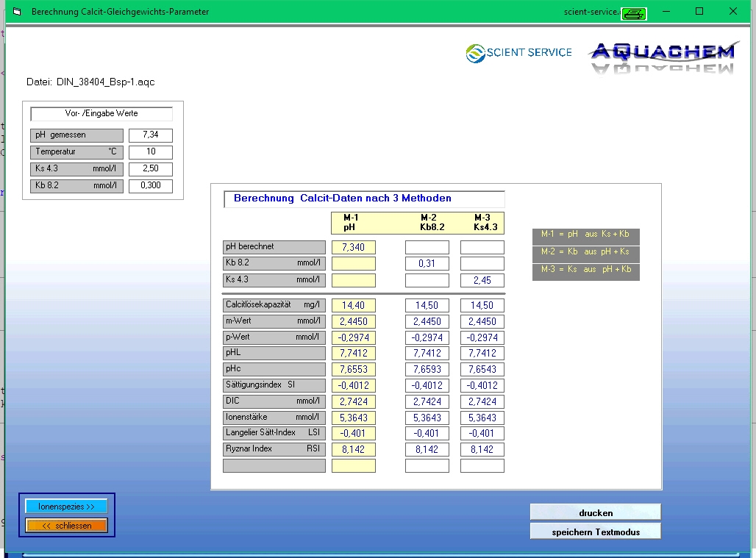Click the M-3 pHc value 7,6543
The width and height of the screenshot is (756, 558).
[482, 370]
